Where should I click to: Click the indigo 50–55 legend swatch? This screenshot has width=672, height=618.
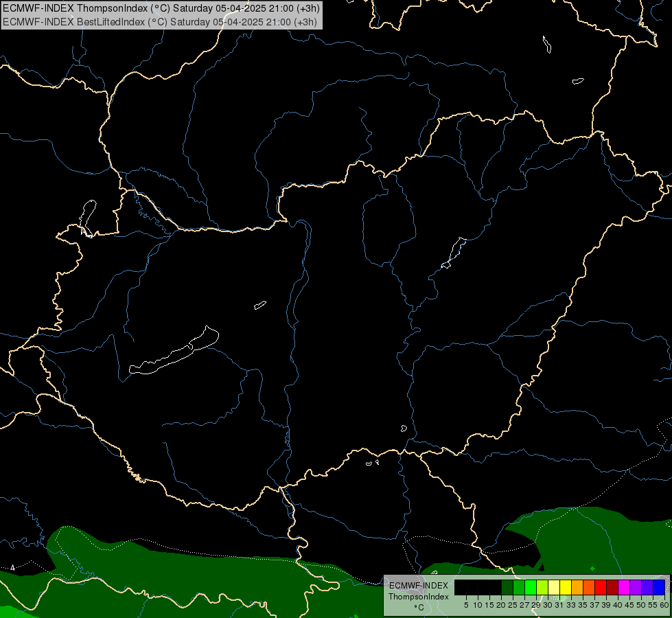pos(647,587)
